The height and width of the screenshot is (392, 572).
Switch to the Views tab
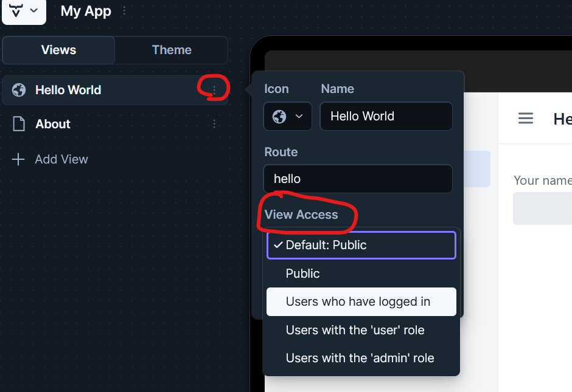point(58,50)
